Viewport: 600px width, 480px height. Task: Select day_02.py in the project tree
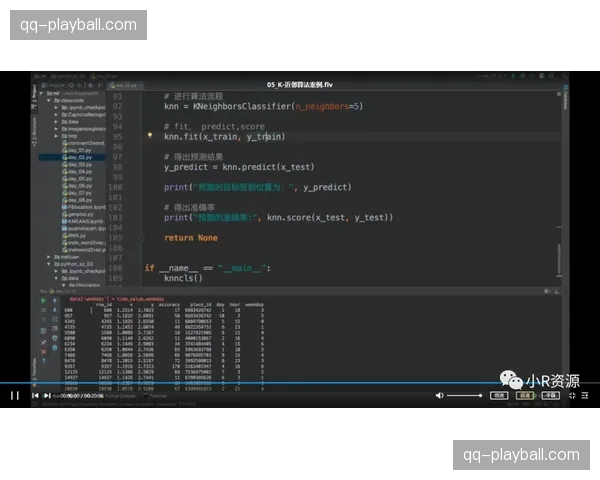[x=79, y=157]
